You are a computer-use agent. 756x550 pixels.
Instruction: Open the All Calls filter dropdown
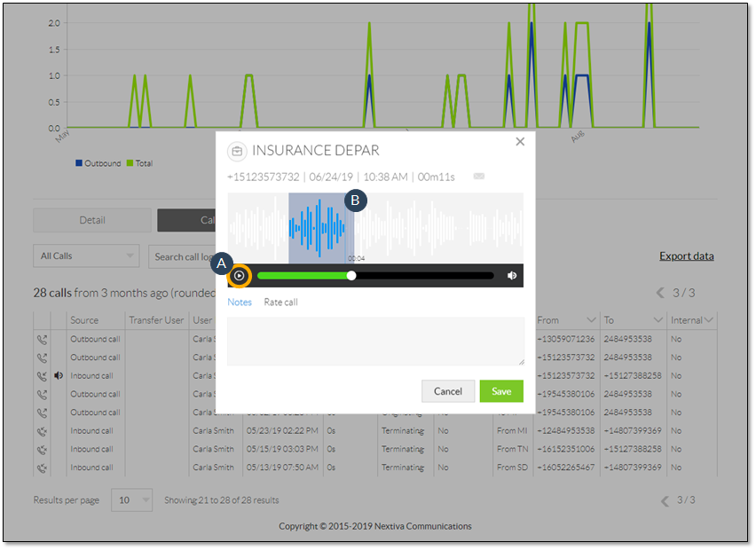pyautogui.click(x=85, y=255)
